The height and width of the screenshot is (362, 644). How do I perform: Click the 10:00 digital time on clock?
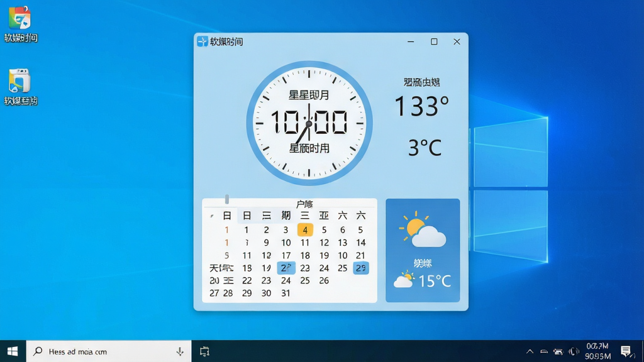pyautogui.click(x=309, y=122)
